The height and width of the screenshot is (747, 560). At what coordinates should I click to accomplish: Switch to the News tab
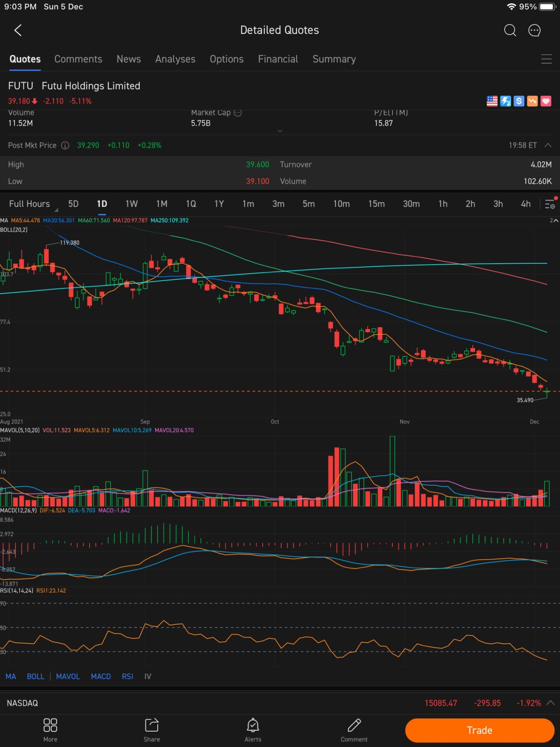tap(128, 59)
